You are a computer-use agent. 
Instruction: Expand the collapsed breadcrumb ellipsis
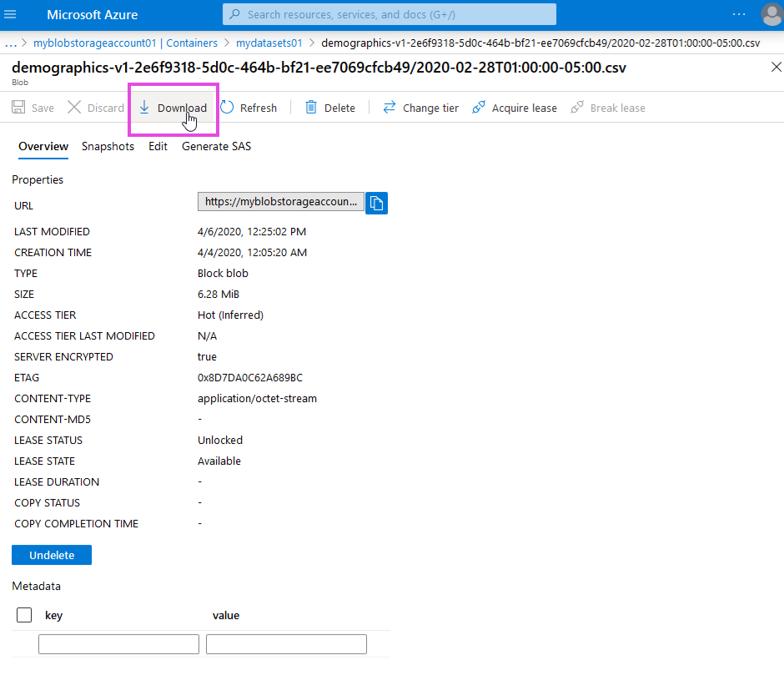11,43
